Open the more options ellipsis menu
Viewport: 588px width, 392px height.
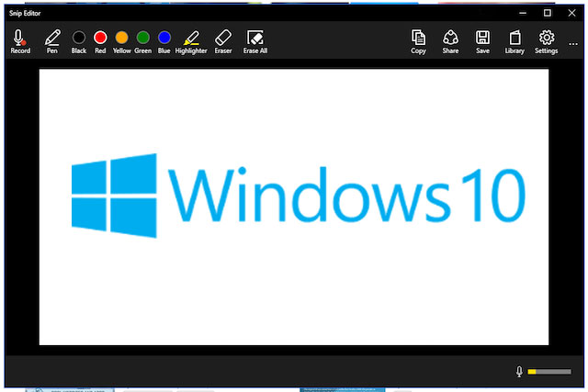click(573, 44)
